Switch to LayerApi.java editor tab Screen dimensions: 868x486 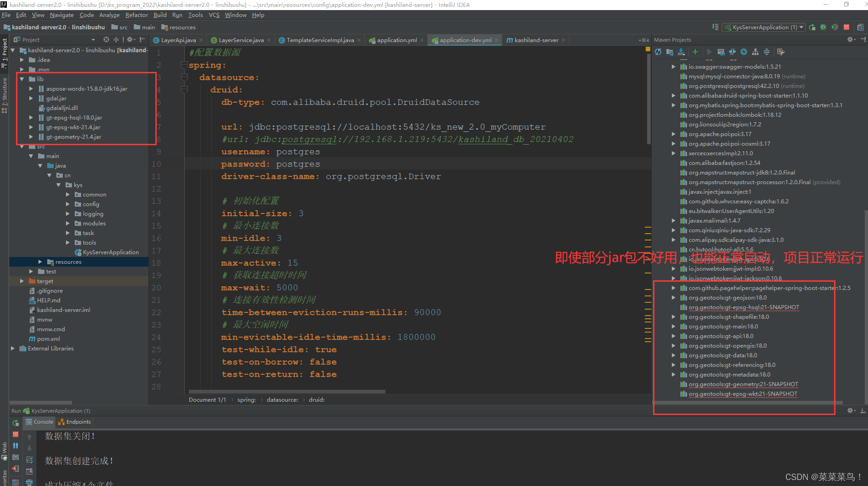178,40
